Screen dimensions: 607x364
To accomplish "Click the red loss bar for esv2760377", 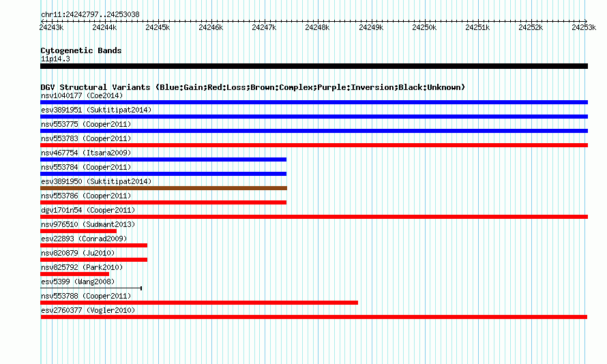I will (314, 317).
